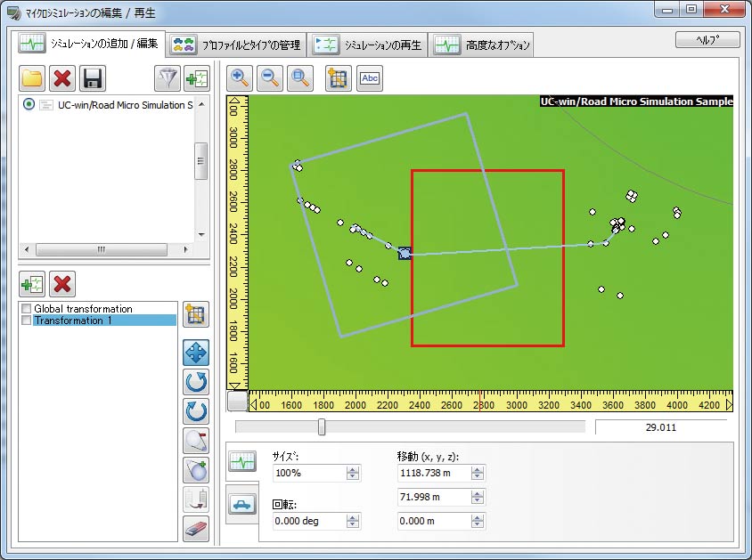Screen dimensions: 752x560
Task: Open the シミュレーションの追加 / 編集 tab
Action: coord(89,44)
